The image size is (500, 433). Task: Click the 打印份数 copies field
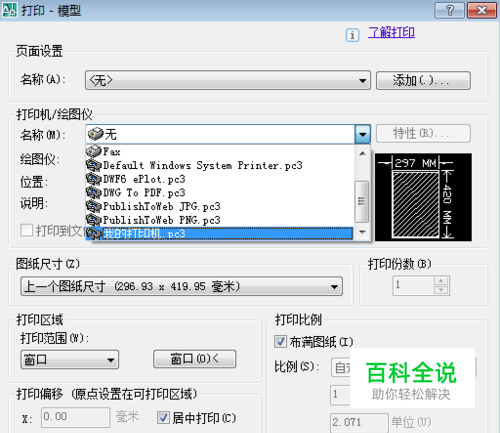point(414,285)
